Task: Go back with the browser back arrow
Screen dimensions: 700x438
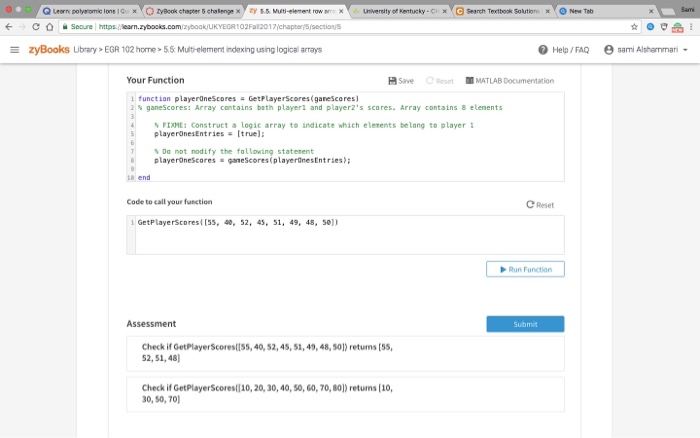Action: [x=8, y=27]
